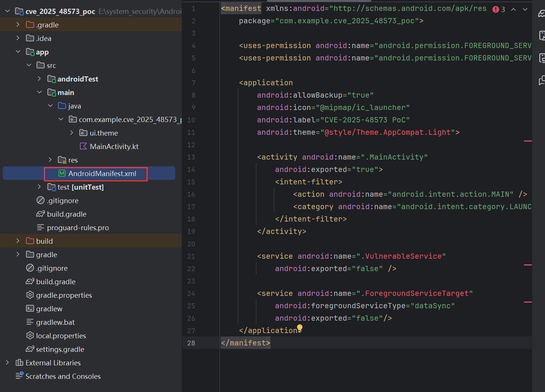The height and width of the screenshot is (392, 545).
Task: Click the gradle.properties gear icon
Action: [x=30, y=295]
